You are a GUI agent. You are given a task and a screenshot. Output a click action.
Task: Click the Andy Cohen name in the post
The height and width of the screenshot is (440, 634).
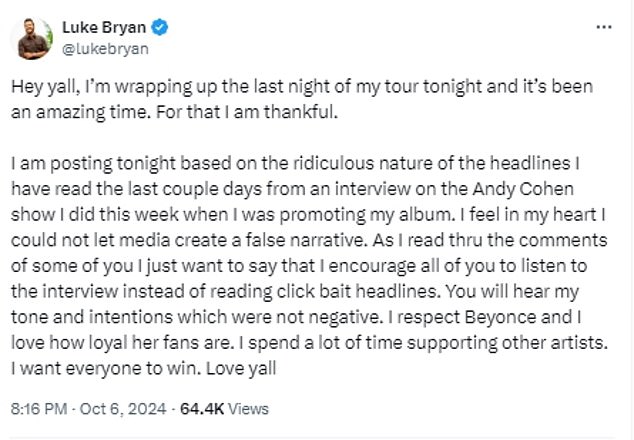523,189
